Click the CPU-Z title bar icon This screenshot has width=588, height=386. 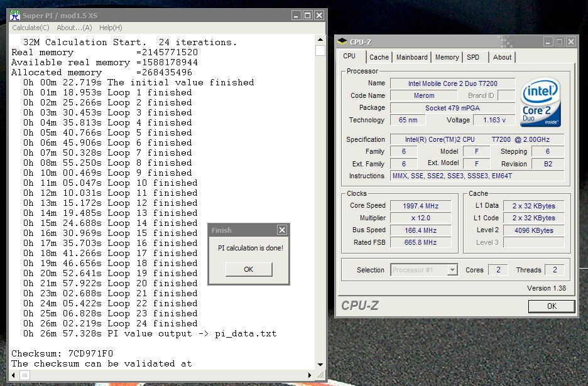click(x=342, y=41)
